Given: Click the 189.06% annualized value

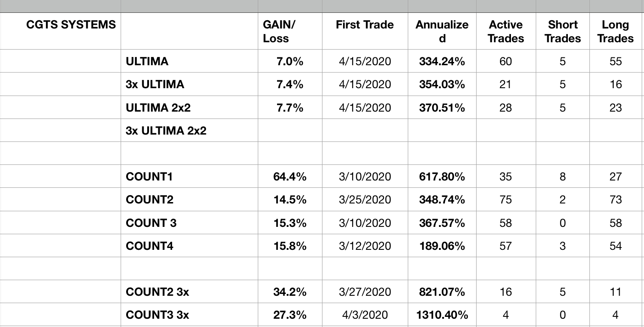Looking at the screenshot, I should tap(442, 246).
